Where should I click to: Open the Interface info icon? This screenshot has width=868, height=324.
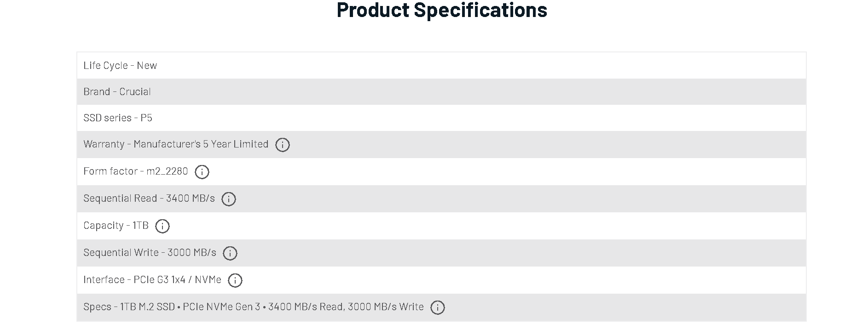pyautogui.click(x=235, y=280)
